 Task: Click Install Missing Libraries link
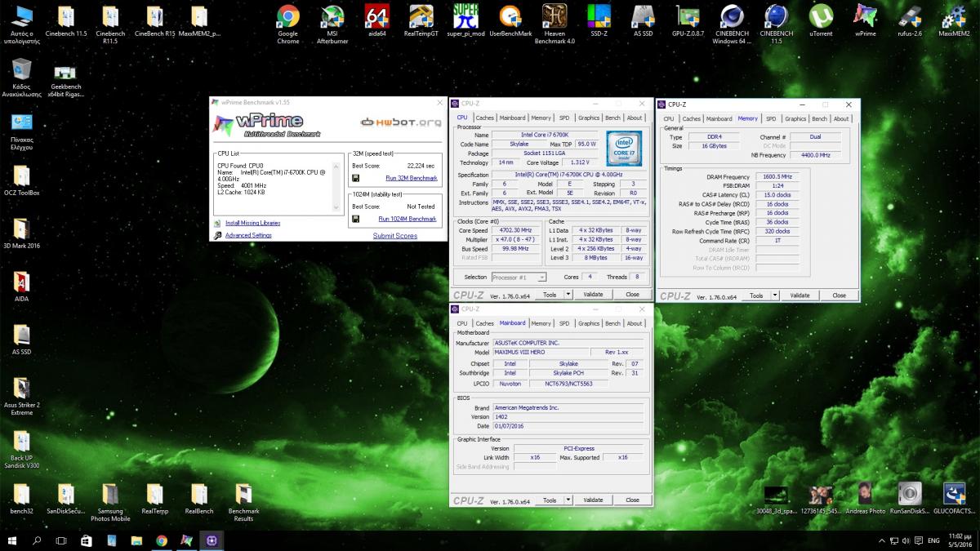[x=252, y=223]
